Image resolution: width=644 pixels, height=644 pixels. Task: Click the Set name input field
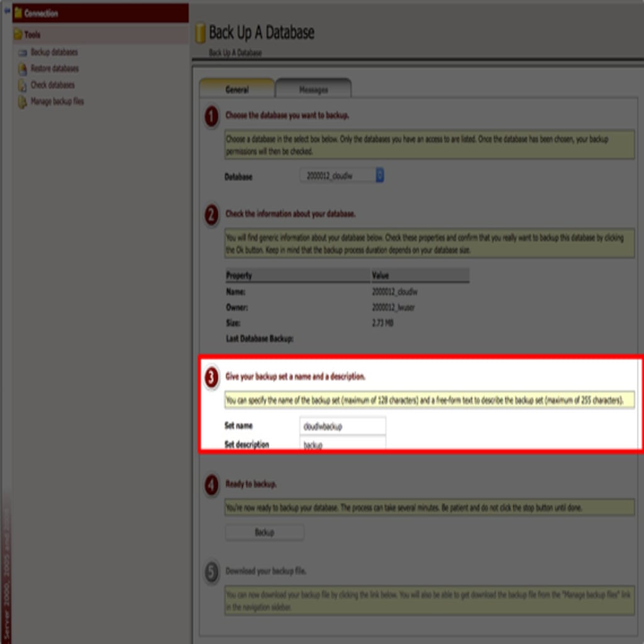coord(343,426)
